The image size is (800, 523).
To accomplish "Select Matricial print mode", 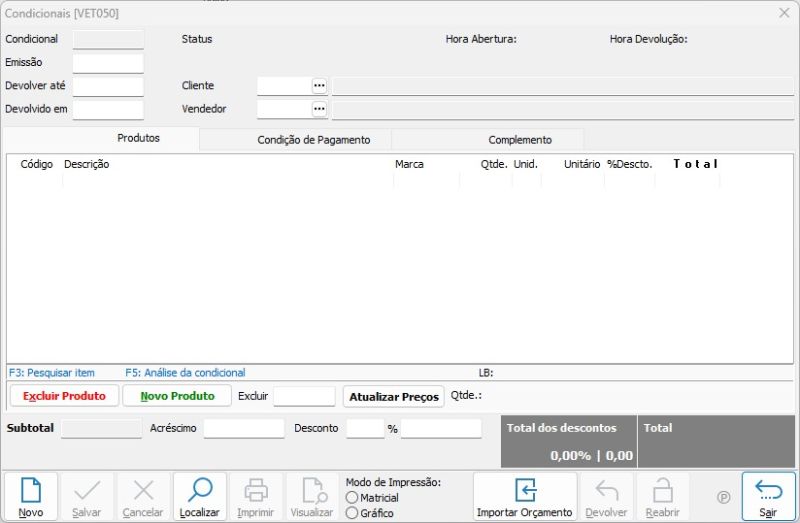I will click(352, 498).
